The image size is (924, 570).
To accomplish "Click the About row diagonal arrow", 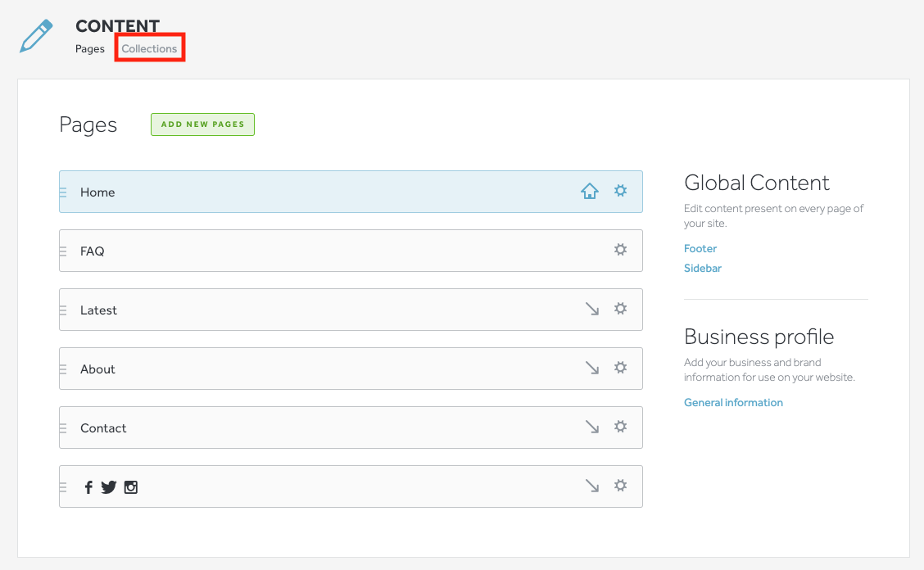I will tap(592, 368).
